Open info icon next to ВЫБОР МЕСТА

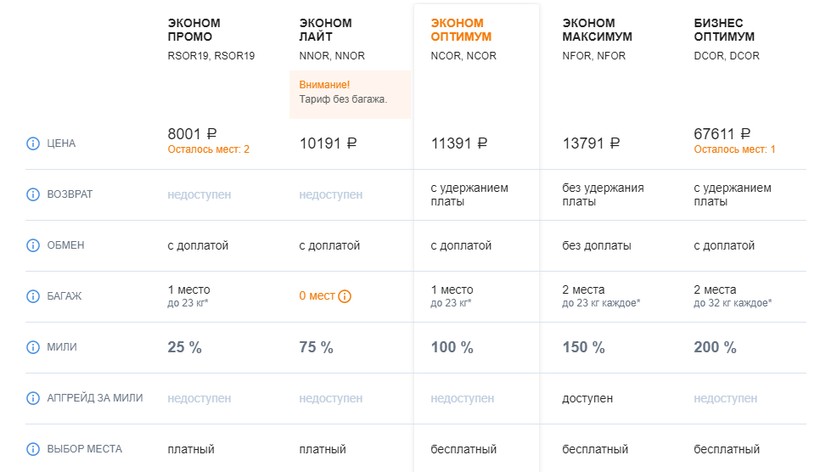click(33, 449)
